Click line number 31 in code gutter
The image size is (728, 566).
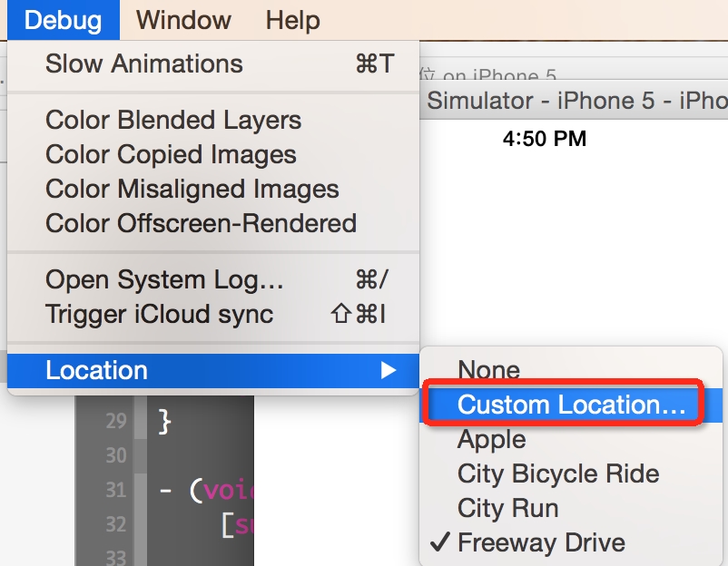pos(116,490)
